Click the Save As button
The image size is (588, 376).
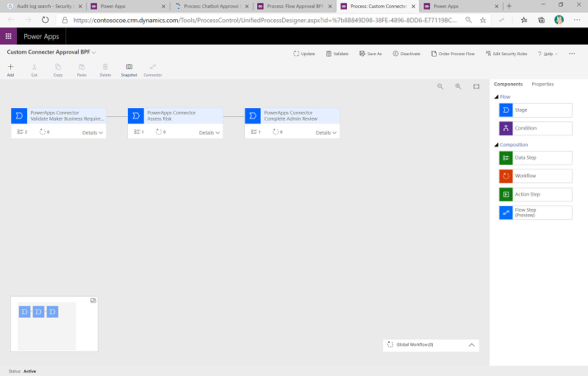click(370, 54)
